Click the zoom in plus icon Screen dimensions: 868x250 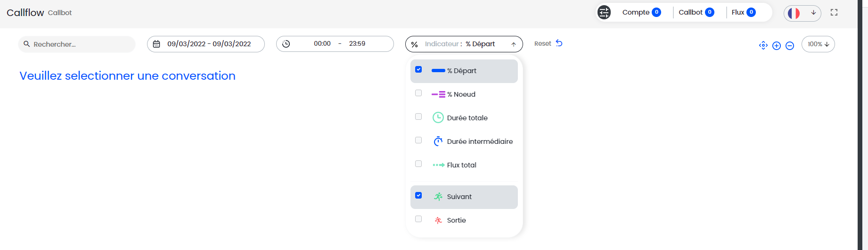coord(777,45)
